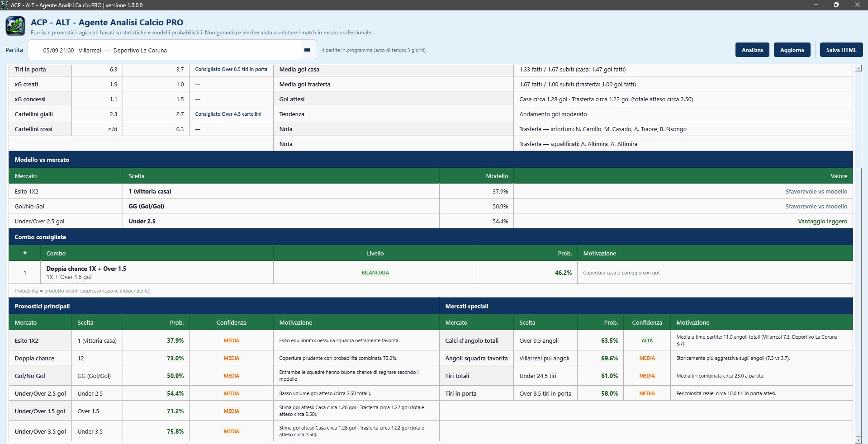Image resolution: width=868 pixels, height=444 pixels.
Task: Click the BILANCIATA level label
Action: (x=375, y=273)
